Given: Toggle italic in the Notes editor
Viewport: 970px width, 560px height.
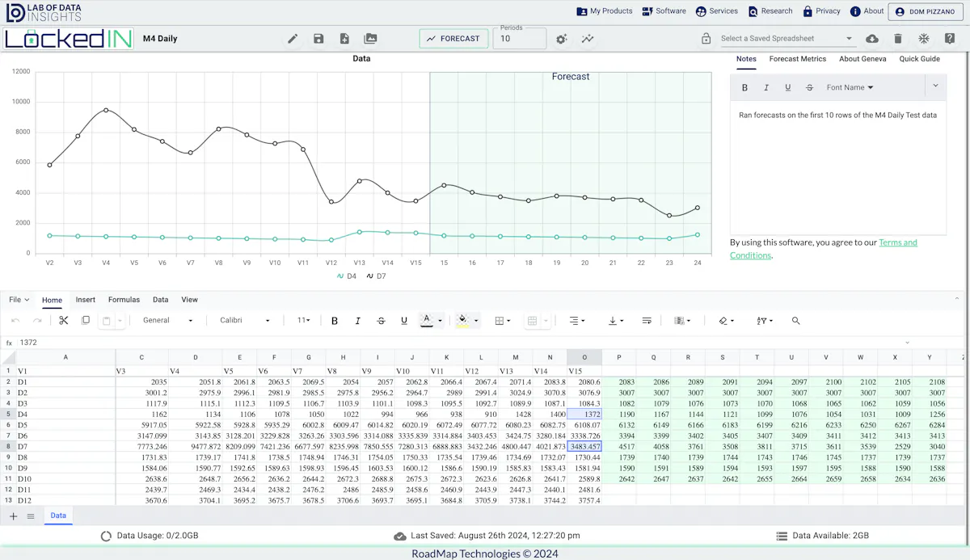Looking at the screenshot, I should point(765,87).
